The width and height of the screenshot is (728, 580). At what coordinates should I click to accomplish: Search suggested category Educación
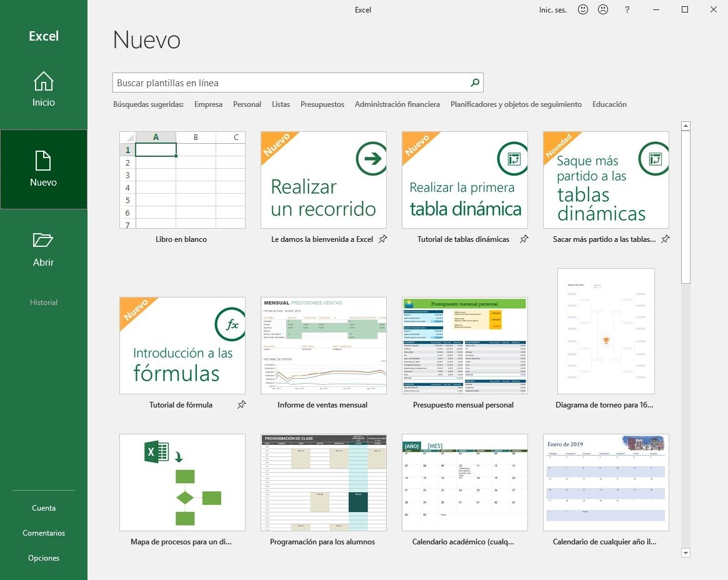(x=610, y=104)
